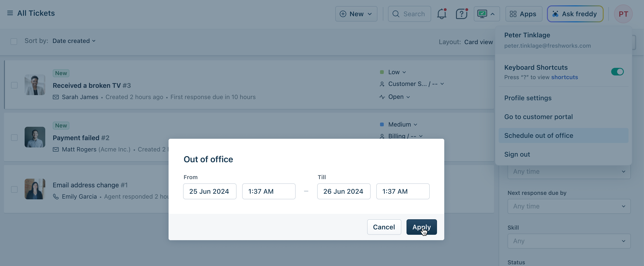
Task: Select the Received a broken TV checkbox
Action: (x=14, y=85)
